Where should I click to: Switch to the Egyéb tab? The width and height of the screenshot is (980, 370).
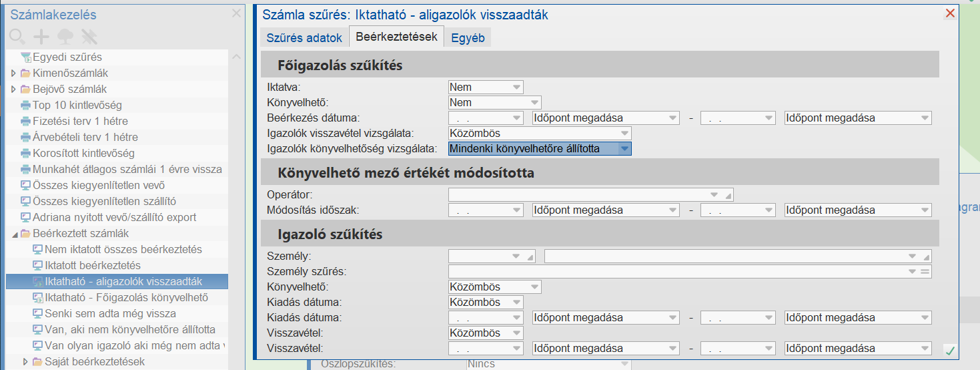[468, 37]
